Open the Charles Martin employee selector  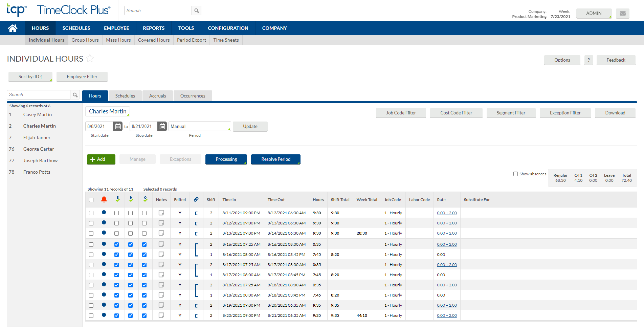[108, 111]
